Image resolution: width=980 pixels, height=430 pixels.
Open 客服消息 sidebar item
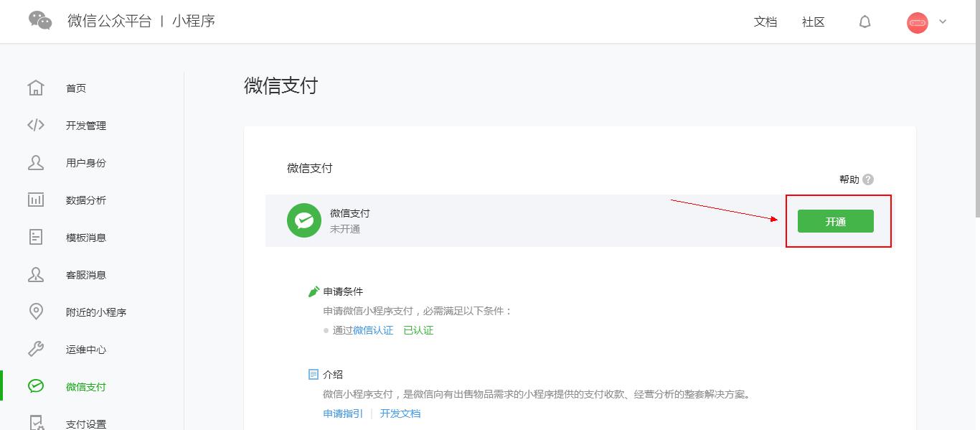[86, 275]
